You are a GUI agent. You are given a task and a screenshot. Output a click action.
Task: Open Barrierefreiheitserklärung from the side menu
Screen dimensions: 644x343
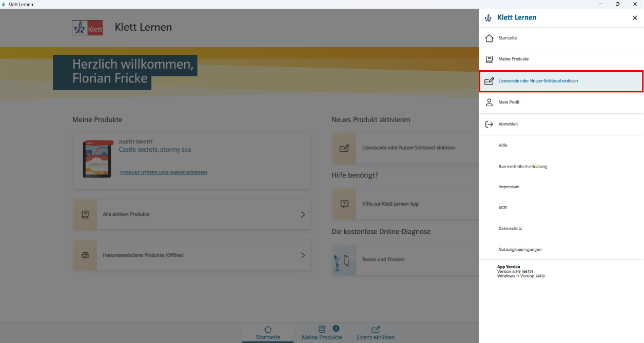(522, 167)
